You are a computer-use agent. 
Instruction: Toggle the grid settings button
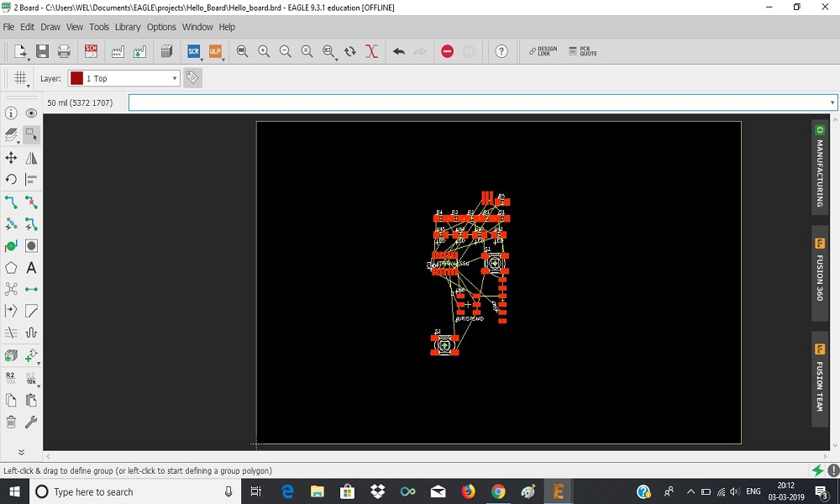[20, 78]
